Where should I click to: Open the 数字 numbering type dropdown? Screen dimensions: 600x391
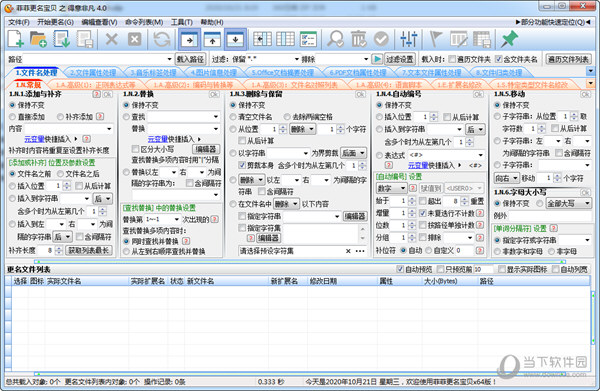tap(403, 188)
